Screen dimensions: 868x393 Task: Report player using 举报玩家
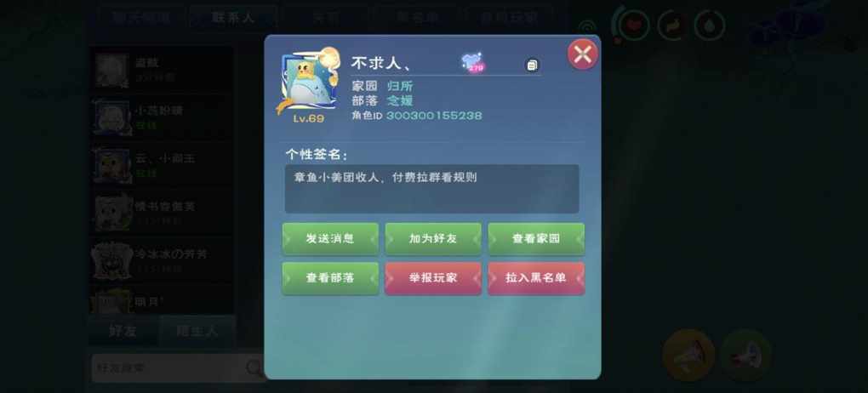tap(433, 278)
